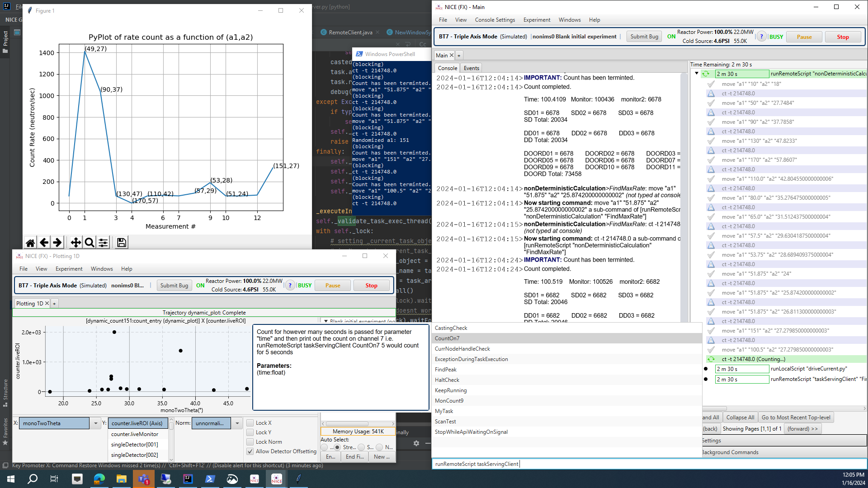Click the Collapse All button
The width and height of the screenshot is (868, 488).
pyautogui.click(x=740, y=418)
